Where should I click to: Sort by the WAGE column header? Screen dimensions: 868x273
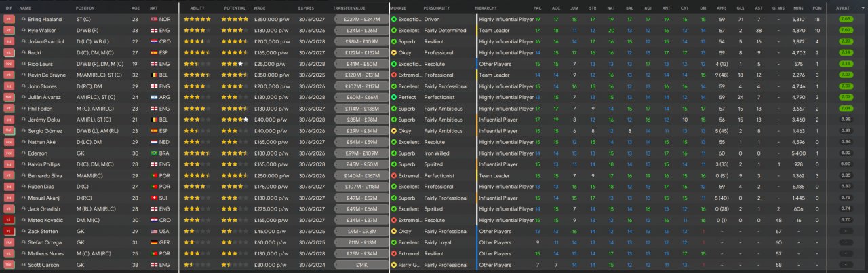click(x=259, y=7)
